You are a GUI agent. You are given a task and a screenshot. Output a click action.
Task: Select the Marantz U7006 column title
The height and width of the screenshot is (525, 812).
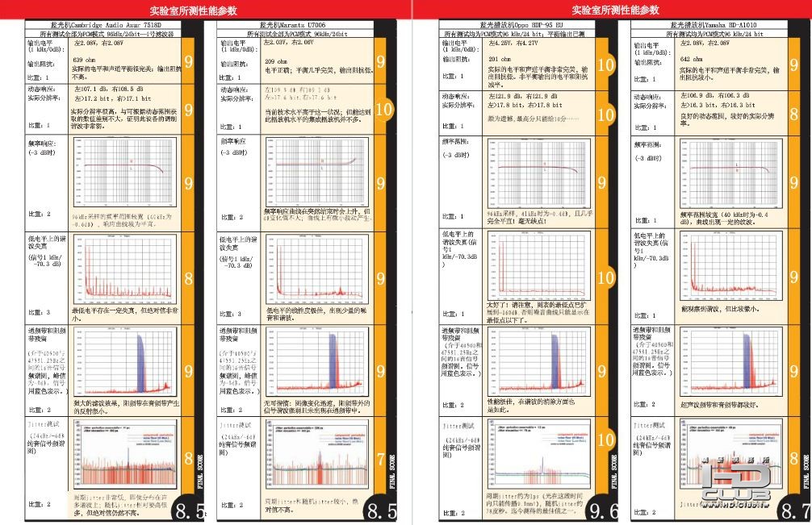pyautogui.click(x=292, y=24)
